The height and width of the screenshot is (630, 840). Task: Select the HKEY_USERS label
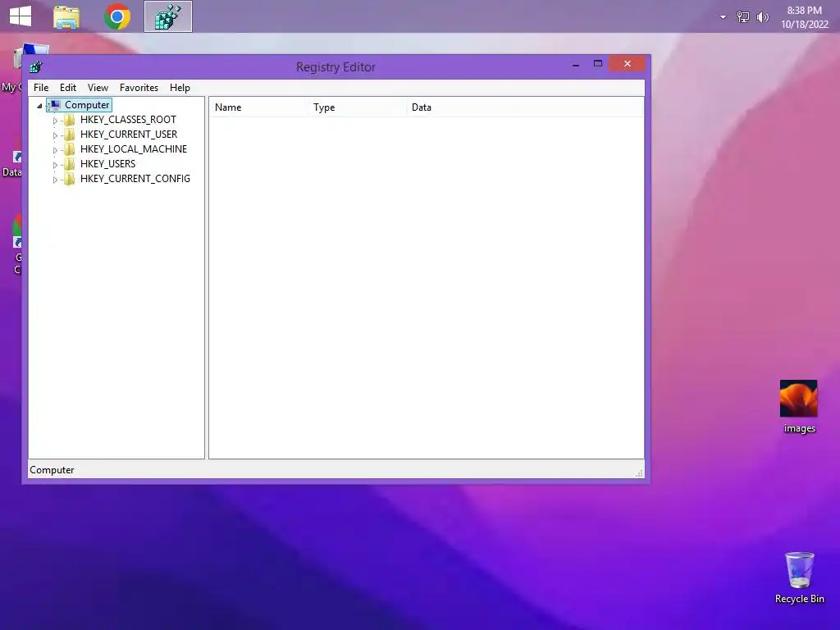(107, 164)
